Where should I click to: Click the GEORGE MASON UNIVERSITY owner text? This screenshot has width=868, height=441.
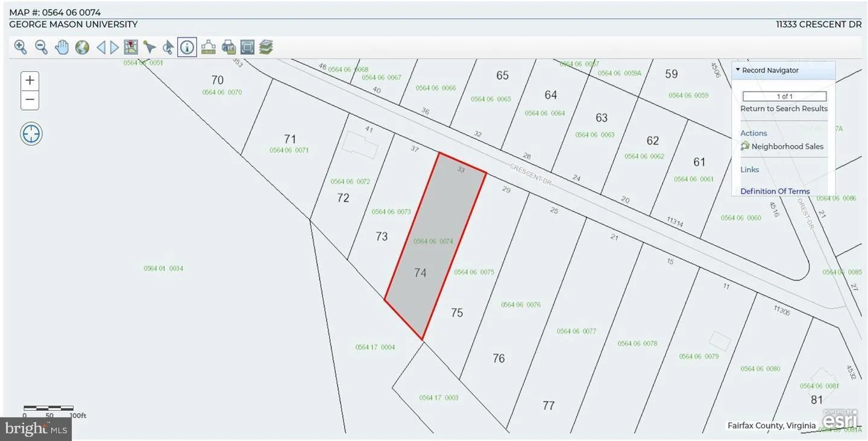tap(74, 25)
